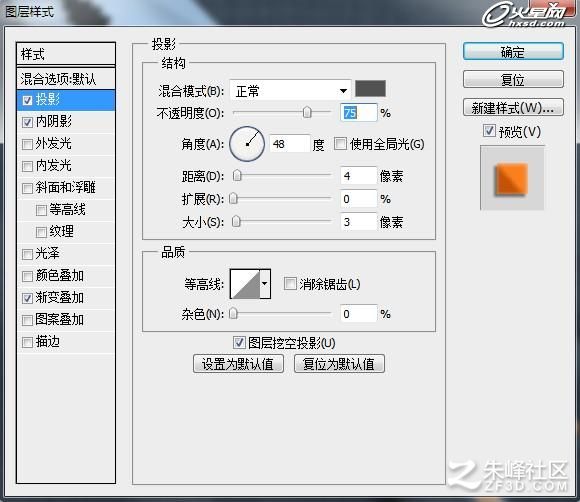Click the 不透明度 opacity slider handle
Image resolution: width=580 pixels, height=502 pixels.
coord(307,112)
